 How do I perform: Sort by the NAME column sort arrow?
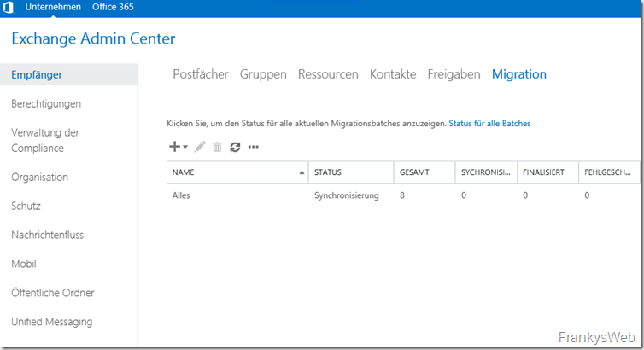coord(302,172)
